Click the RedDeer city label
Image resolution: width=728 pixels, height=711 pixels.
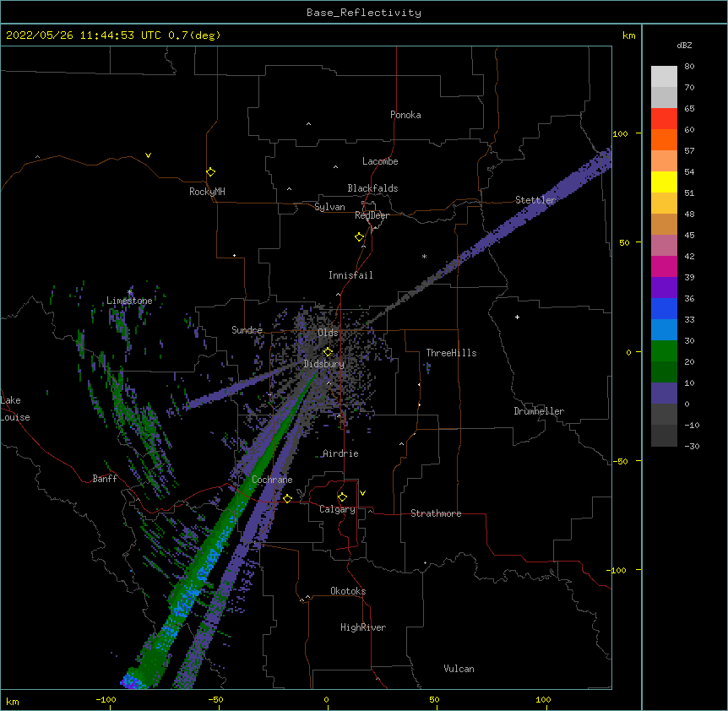(x=372, y=215)
